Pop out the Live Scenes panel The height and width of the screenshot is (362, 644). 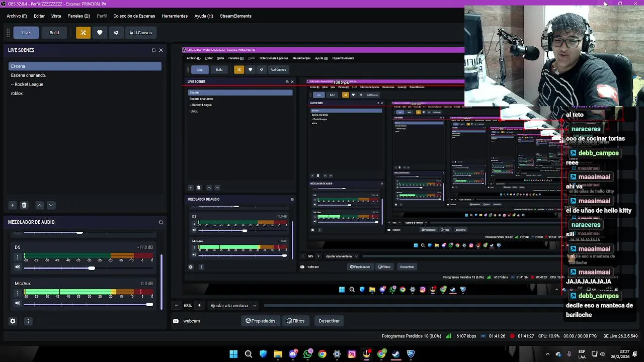click(153, 50)
